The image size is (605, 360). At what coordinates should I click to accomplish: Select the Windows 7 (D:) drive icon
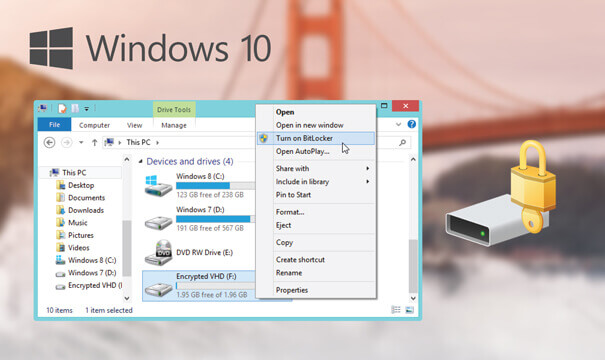tap(159, 222)
